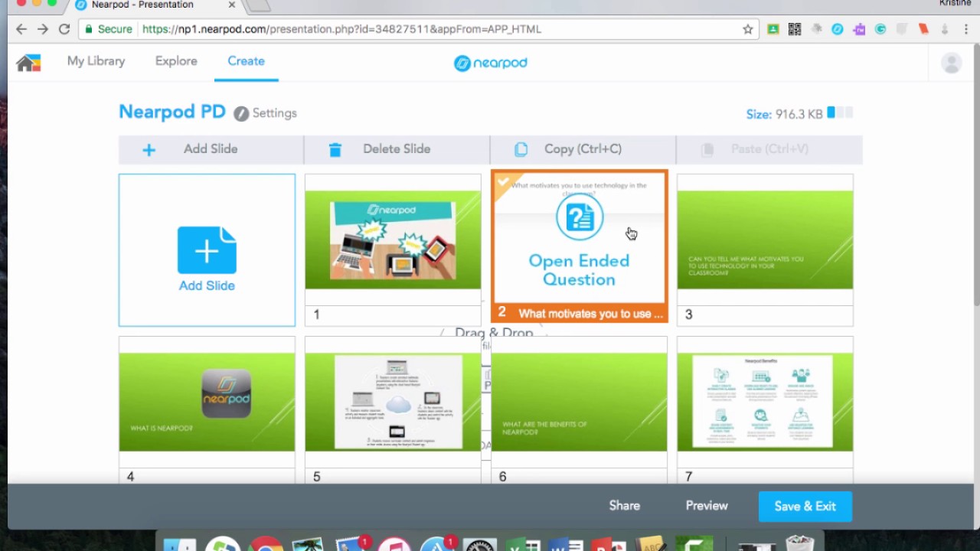Click Paste (Ctrl+V) in toolbar
The width and height of the screenshot is (980, 551).
click(x=769, y=149)
